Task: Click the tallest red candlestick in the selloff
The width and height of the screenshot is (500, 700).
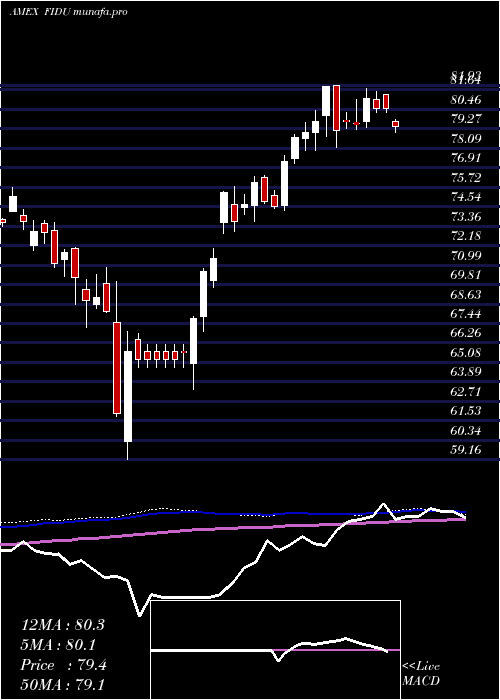Action: (117, 367)
